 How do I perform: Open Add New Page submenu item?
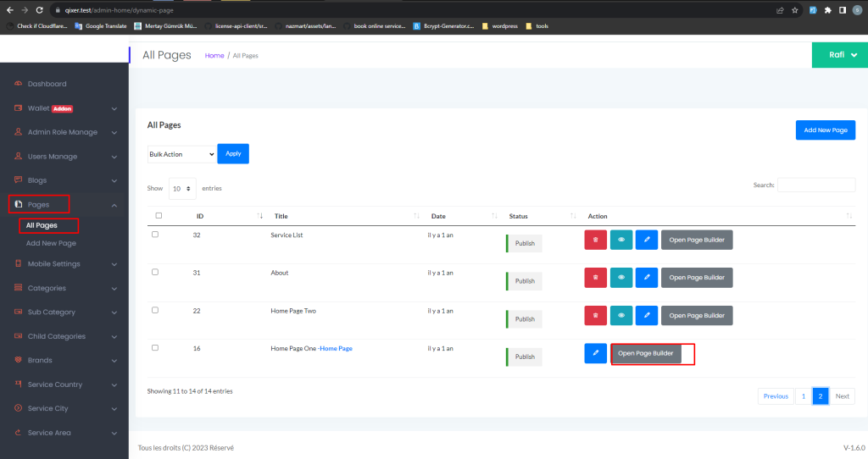tap(51, 243)
